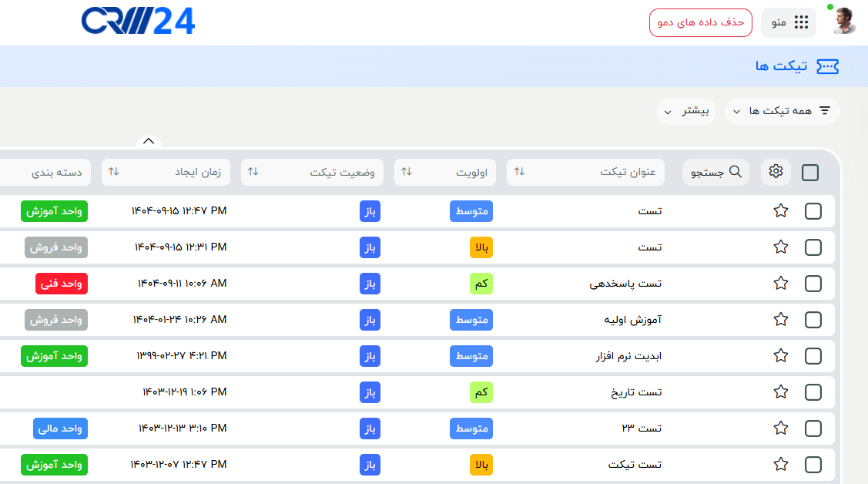Star the تست پاسخدهی ticket
The height and width of the screenshot is (484, 868).
coord(781,283)
